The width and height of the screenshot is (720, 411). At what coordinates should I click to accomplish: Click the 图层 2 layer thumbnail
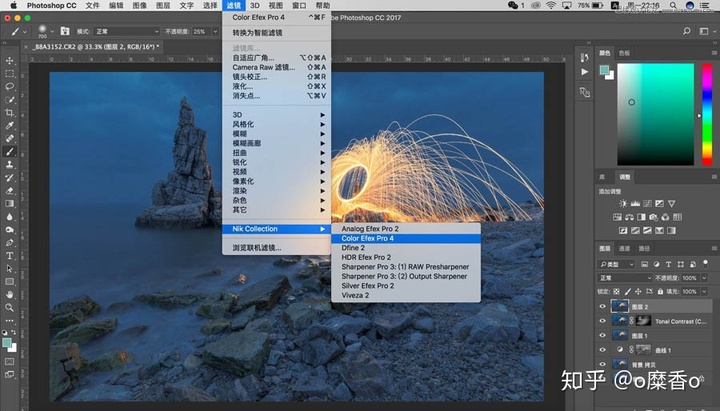pyautogui.click(x=619, y=307)
